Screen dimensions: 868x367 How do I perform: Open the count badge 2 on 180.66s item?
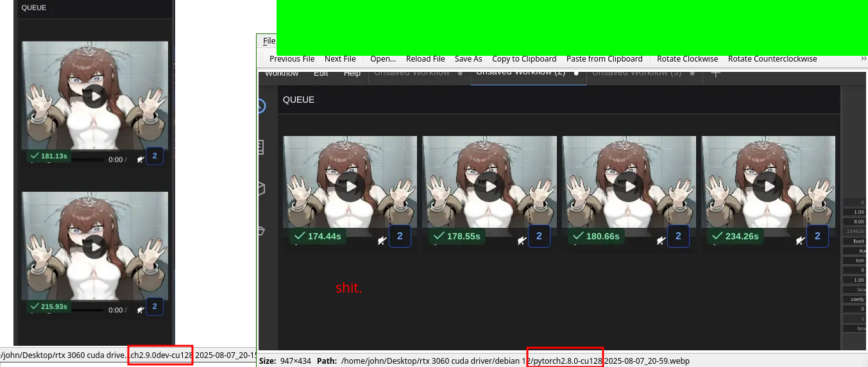click(x=678, y=236)
